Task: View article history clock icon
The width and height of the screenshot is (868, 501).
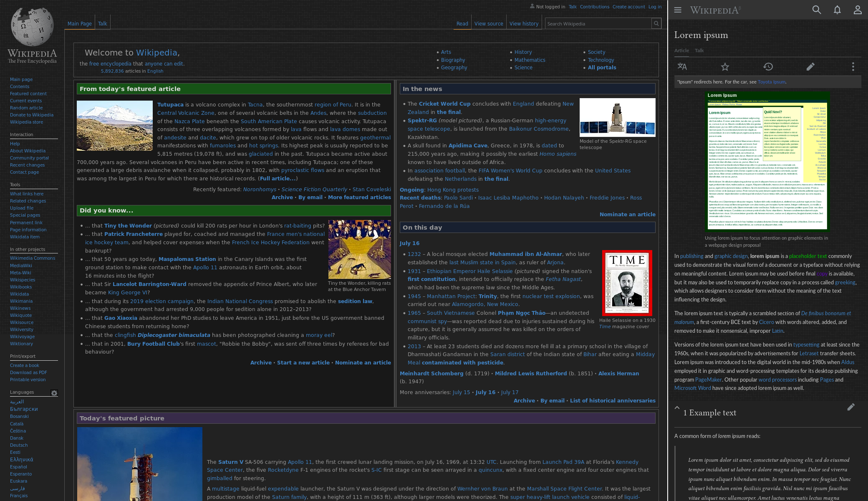Action: pos(768,66)
